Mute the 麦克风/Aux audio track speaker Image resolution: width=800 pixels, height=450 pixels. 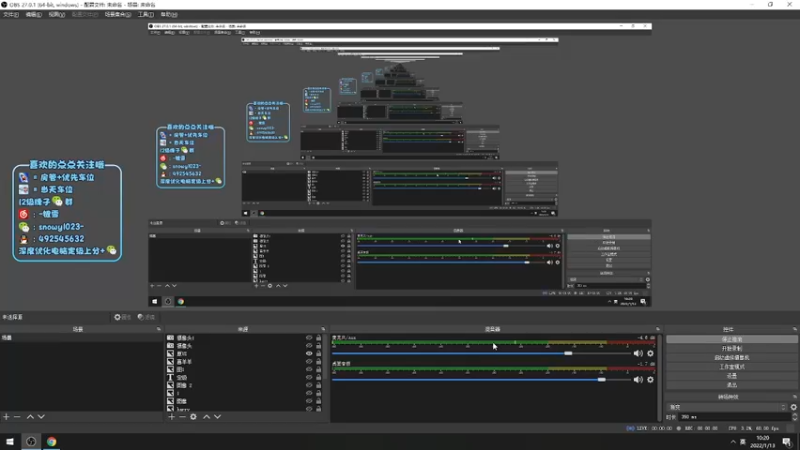[x=638, y=353]
